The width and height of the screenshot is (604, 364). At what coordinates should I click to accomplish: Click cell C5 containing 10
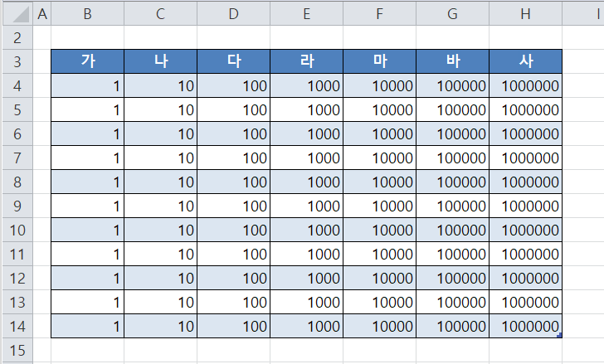161,109
